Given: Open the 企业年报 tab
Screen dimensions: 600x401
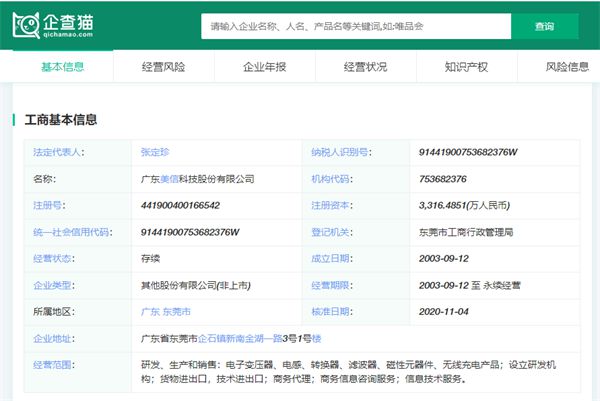Looking at the screenshot, I should tap(264, 67).
